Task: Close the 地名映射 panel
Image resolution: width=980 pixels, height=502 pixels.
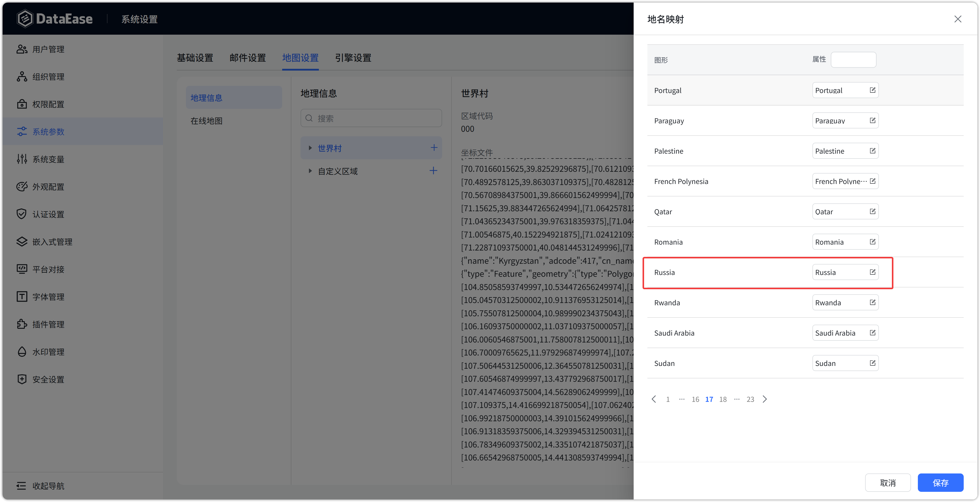Action: point(958,19)
